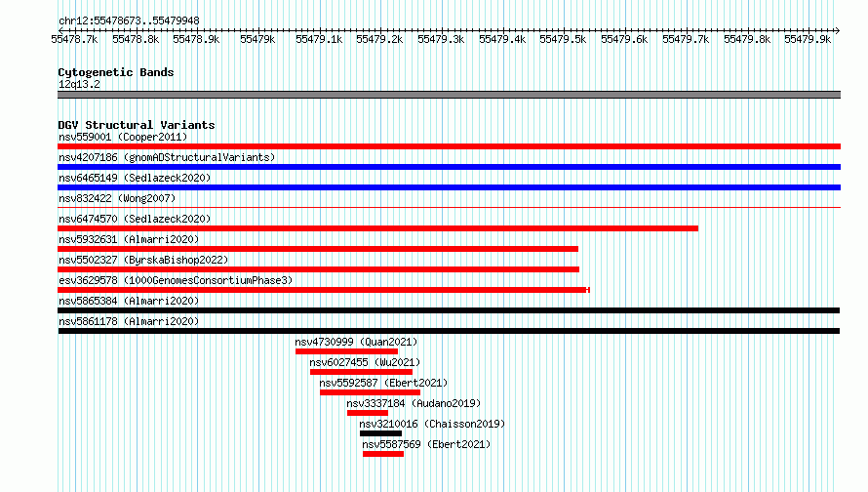The width and height of the screenshot is (868, 492).
Task: Click ruler tick label 55479.5k
Action: 563,39
